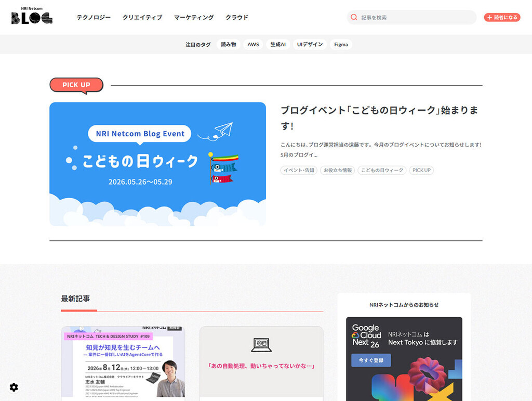The image size is (532, 401).
Task: Click the 最新記事 heading
Action: [x=75, y=299]
